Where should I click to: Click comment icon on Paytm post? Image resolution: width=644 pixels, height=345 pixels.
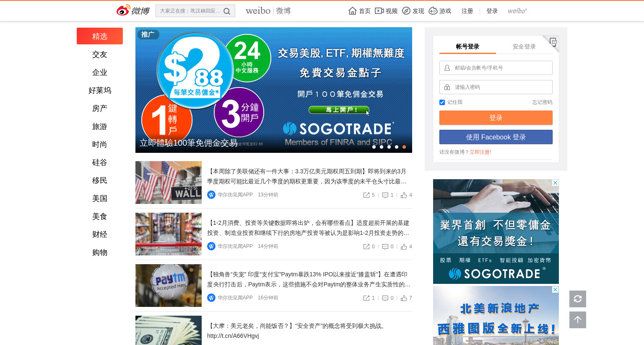click(x=385, y=298)
